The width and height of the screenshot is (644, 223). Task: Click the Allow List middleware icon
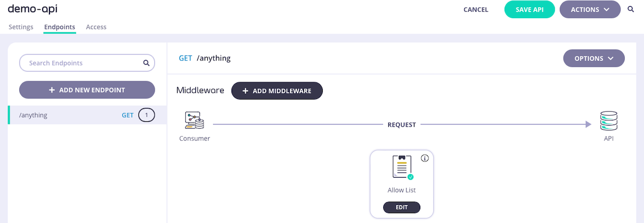pos(402,168)
